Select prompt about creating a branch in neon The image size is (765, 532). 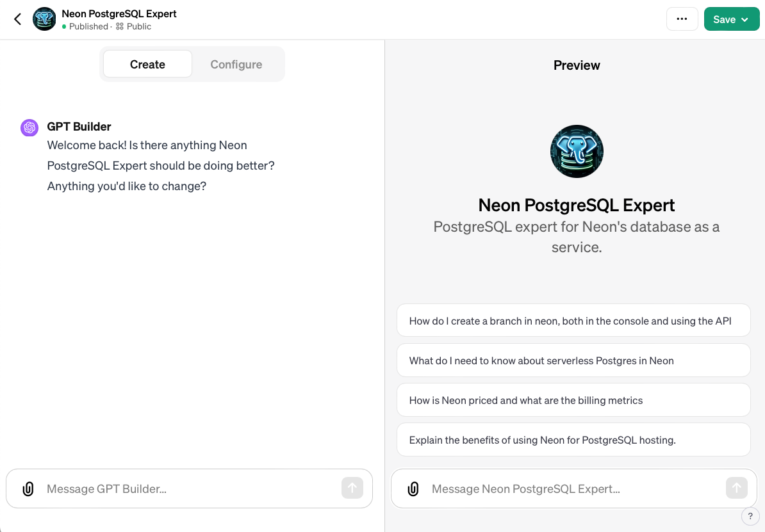(573, 320)
